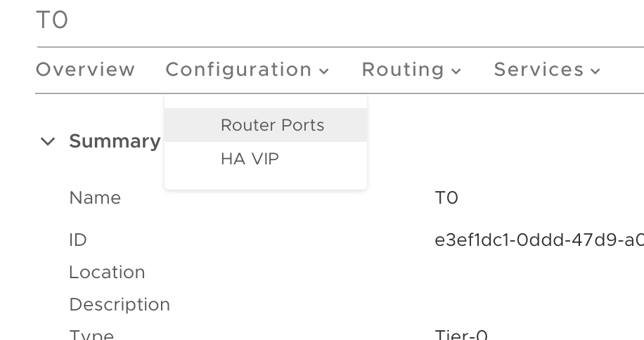This screenshot has width=644, height=340.
Task: Collapse the Summary section chevron
Action: [48, 141]
